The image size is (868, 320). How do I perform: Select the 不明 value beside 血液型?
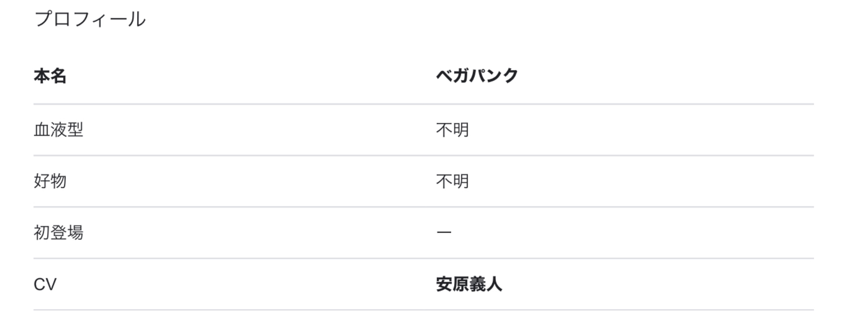coord(452,130)
